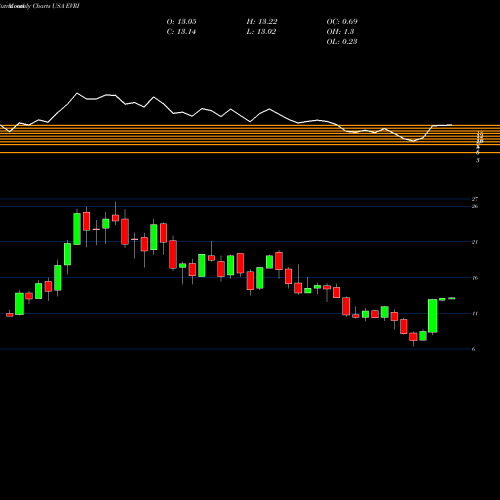Click the close price value 'C: 13.14'
This screenshot has width=500, height=500.
181,32
